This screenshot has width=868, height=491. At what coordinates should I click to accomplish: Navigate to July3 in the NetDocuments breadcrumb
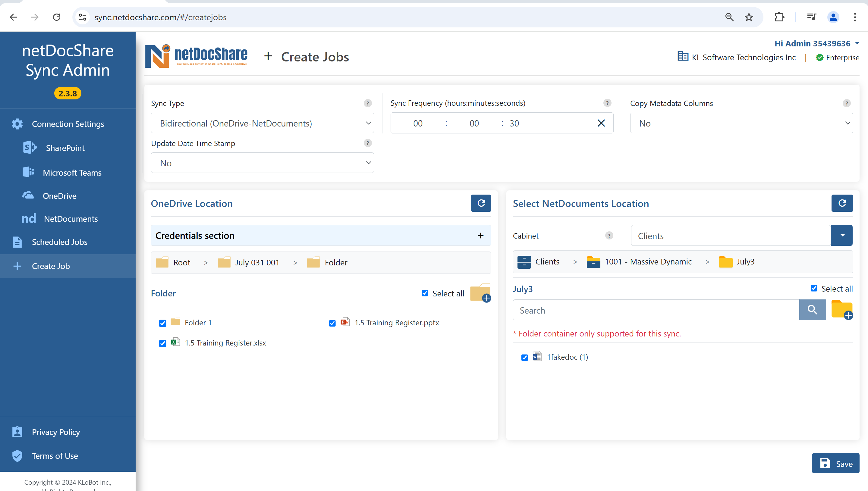coord(745,262)
